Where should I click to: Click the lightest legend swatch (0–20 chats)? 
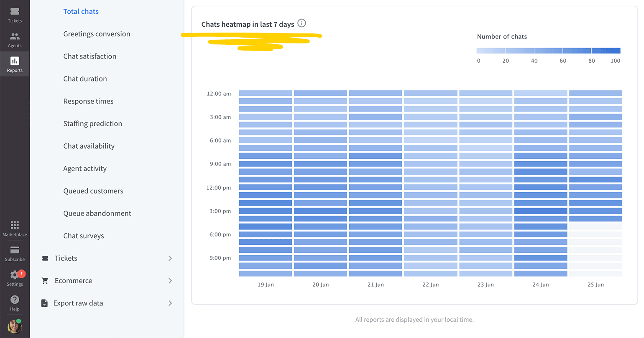491,51
